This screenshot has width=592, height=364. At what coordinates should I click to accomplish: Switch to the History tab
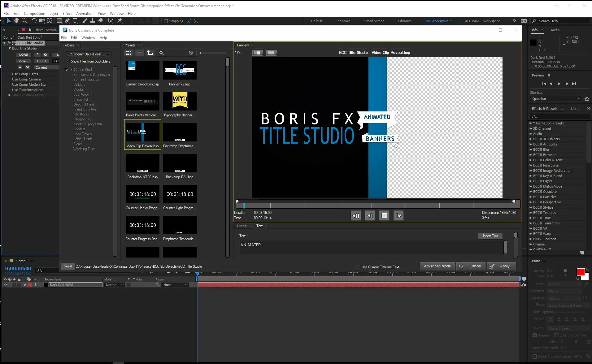click(x=242, y=226)
